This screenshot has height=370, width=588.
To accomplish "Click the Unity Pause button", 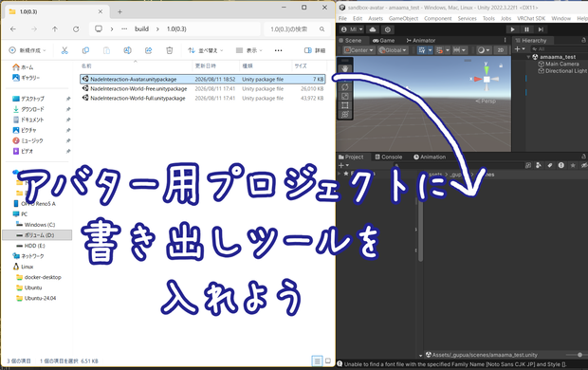I will 526,29.
